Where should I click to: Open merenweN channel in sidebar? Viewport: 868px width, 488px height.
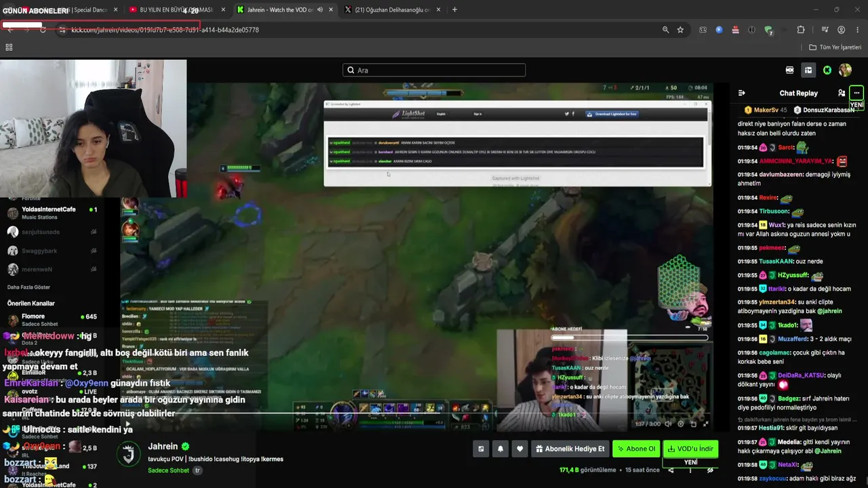point(53,269)
